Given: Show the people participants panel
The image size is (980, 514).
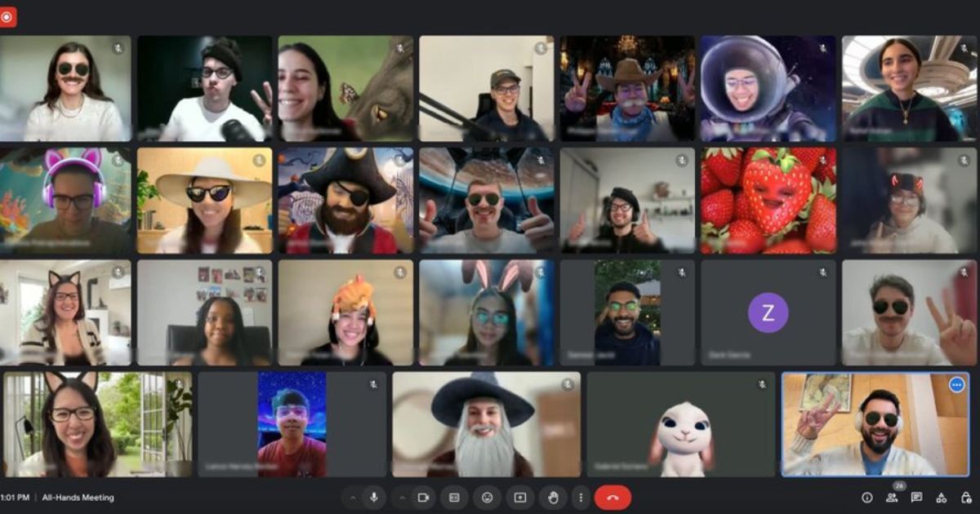Looking at the screenshot, I should (892, 498).
